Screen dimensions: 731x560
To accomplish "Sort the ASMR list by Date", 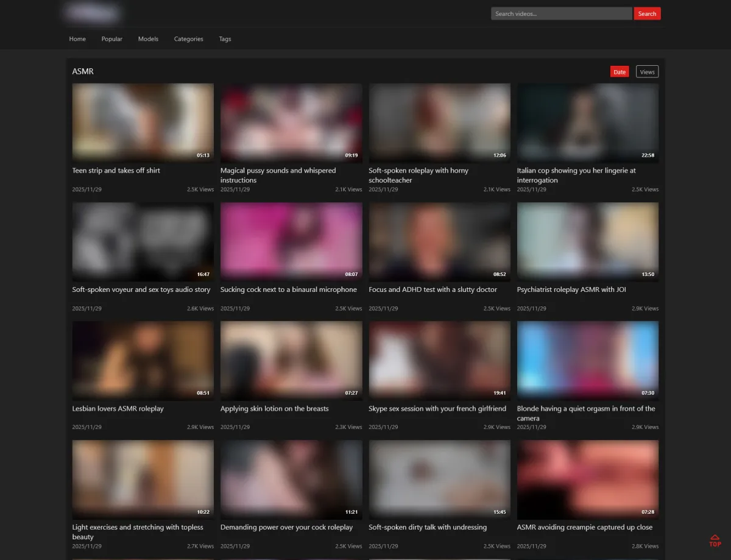I will click(x=619, y=72).
